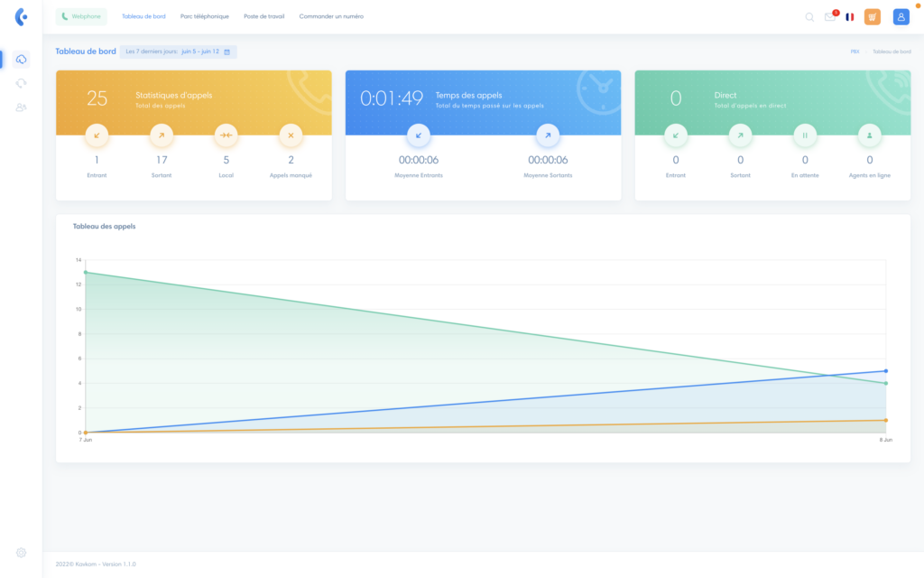This screenshot has width=924, height=578.
Task: Click the En attente pause icon
Action: click(x=804, y=135)
